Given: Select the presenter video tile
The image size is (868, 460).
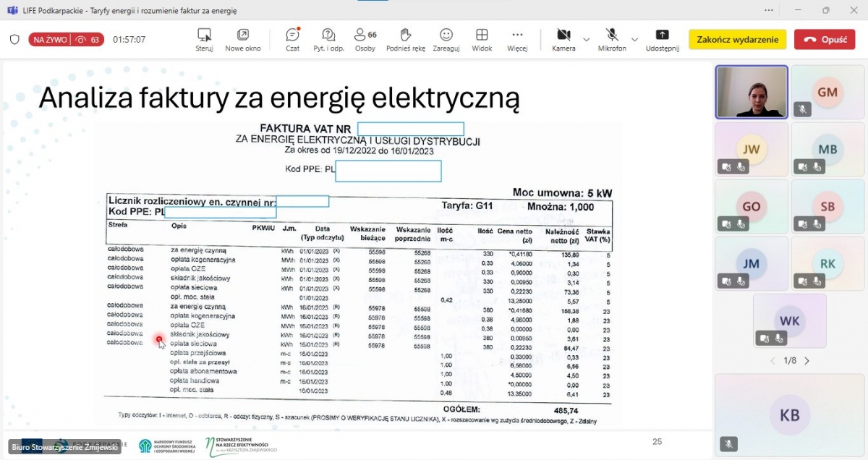Looking at the screenshot, I should pyautogui.click(x=752, y=92).
